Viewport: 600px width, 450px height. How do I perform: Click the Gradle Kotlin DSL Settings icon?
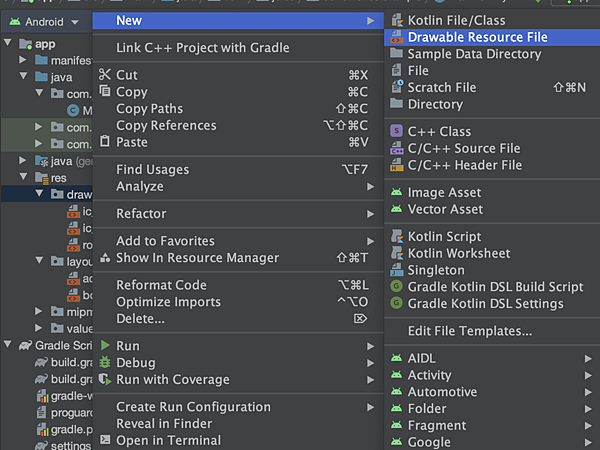[x=396, y=303]
